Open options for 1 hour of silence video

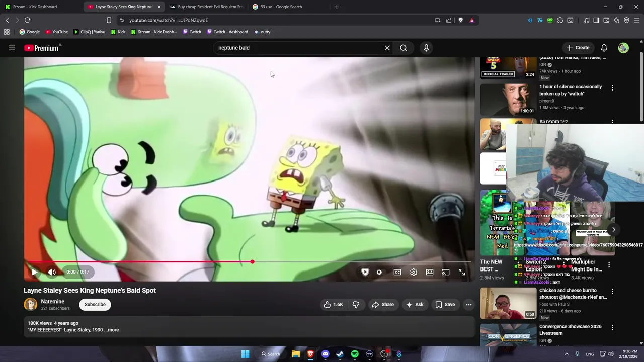(x=612, y=87)
